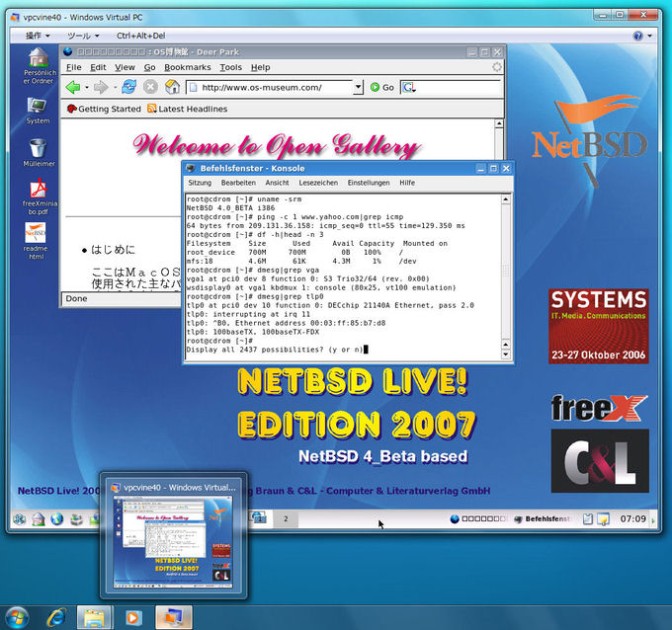Open the System desktop icon
This screenshot has width=672, height=630.
pyautogui.click(x=38, y=111)
